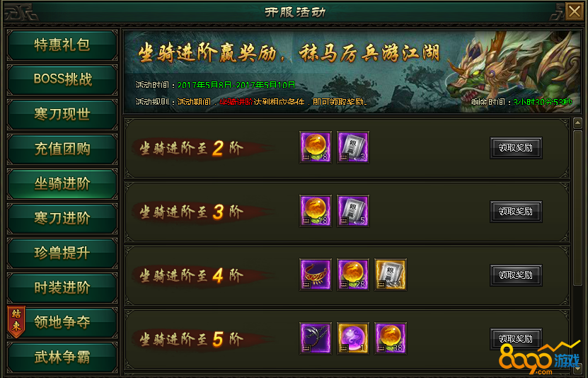Claim the reward for mount tier 2
The image size is (588, 378).
(x=516, y=148)
